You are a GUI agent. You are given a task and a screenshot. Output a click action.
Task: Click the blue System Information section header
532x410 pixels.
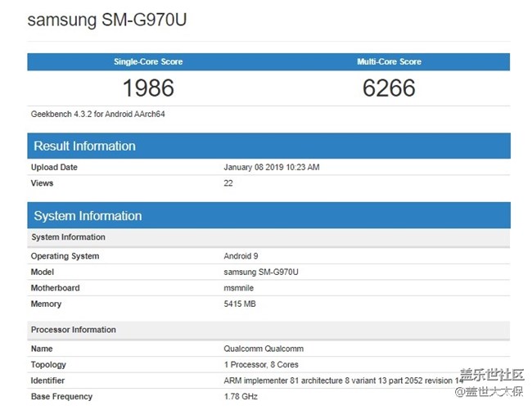coord(268,215)
